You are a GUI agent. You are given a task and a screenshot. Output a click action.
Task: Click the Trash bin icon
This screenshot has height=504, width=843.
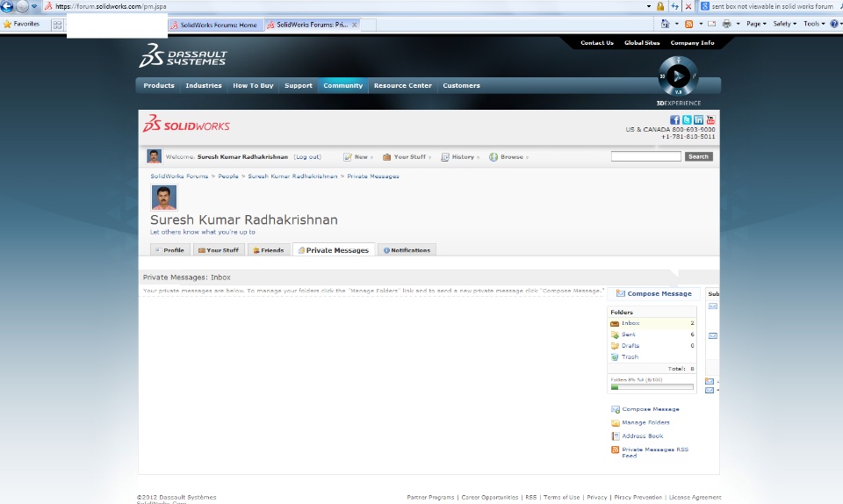click(x=615, y=357)
